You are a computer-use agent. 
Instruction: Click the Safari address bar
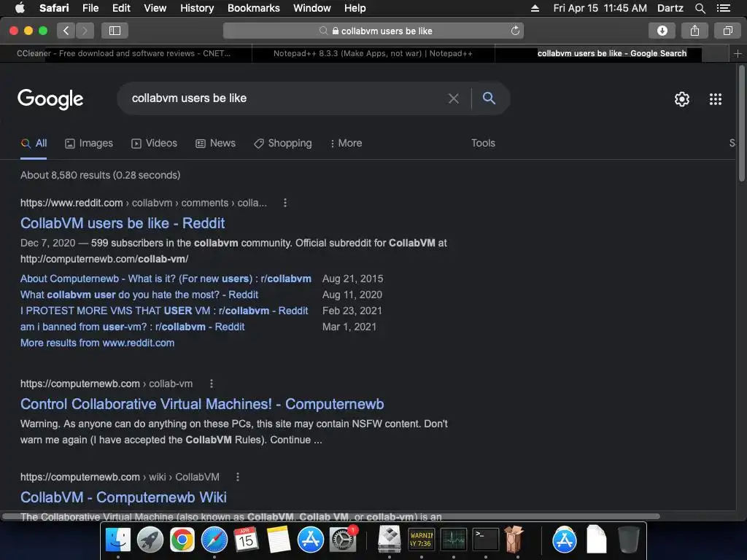click(x=373, y=31)
